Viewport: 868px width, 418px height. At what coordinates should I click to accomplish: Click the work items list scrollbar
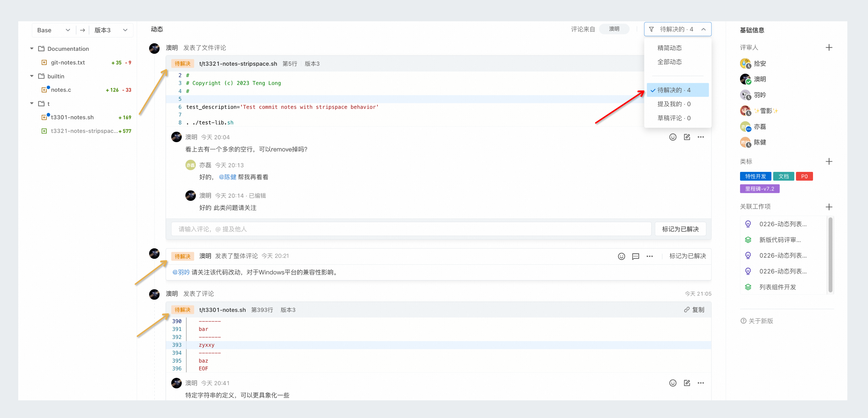830,255
